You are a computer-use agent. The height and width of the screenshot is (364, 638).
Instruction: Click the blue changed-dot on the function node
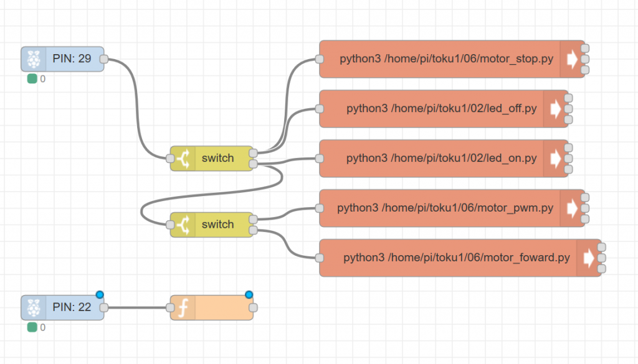coord(249,294)
